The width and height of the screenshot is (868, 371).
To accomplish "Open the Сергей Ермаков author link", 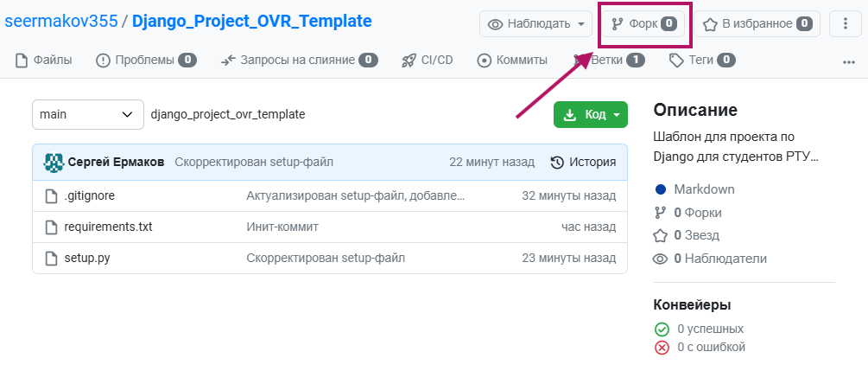I will pos(117,162).
